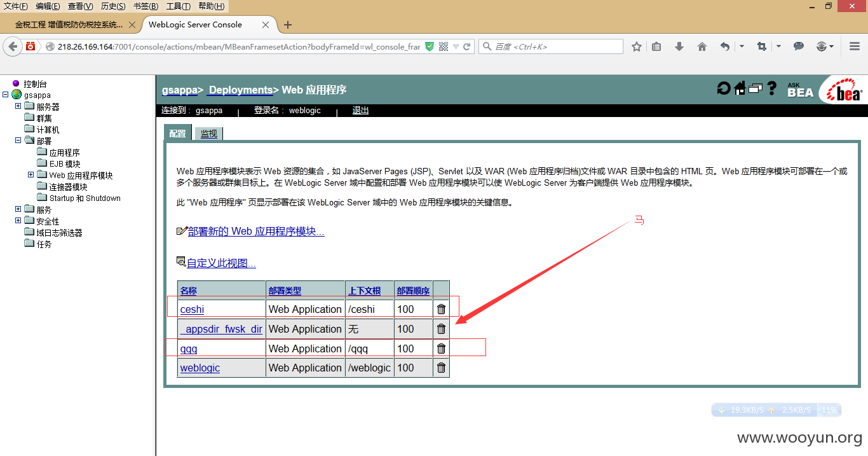Screen dimensions: 868x456
Task: Open new window icon in console header
Action: pyautogui.click(x=756, y=88)
